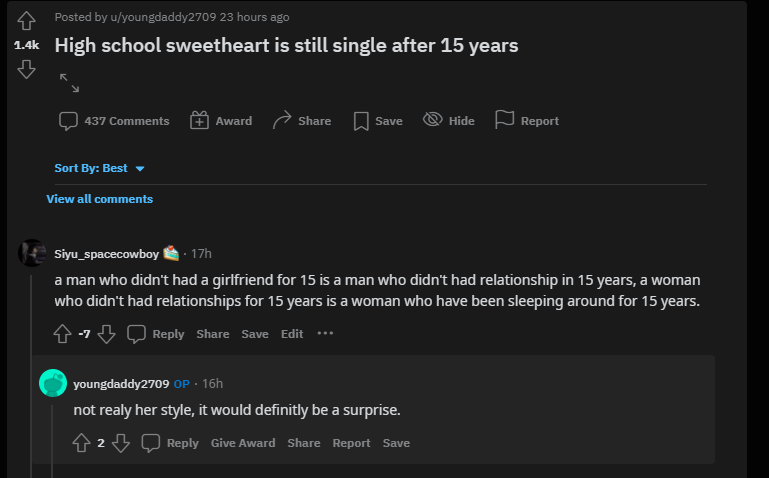Image resolution: width=769 pixels, height=478 pixels.
Task: Downvote the post below the 1.4k score
Action: point(26,69)
